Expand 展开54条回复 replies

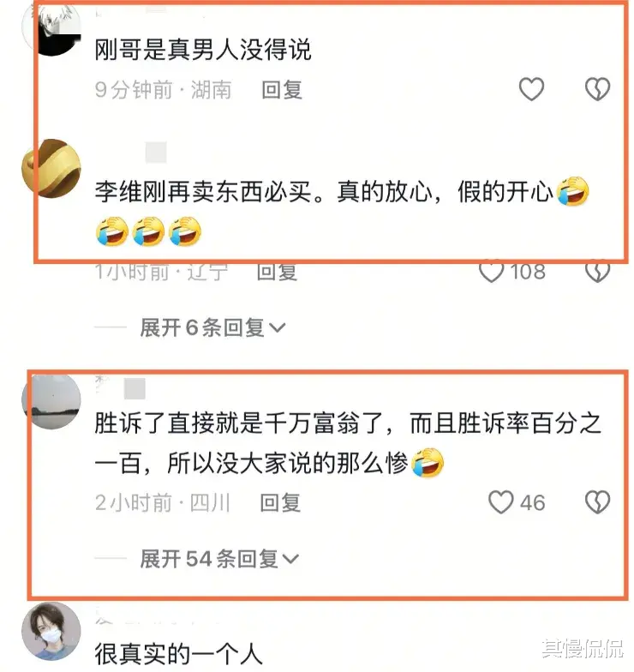219,559
